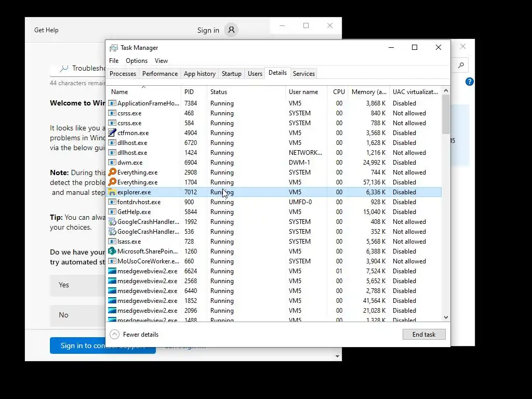The width and height of the screenshot is (532, 399).
Task: Click the ctfmon.exe pen icon
Action: coord(112,132)
